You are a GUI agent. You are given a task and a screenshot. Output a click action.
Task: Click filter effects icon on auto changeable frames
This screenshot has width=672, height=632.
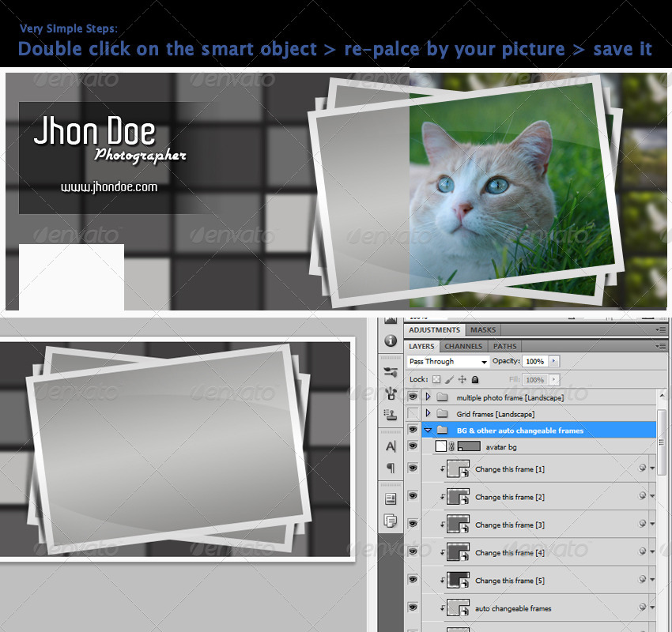[642, 608]
